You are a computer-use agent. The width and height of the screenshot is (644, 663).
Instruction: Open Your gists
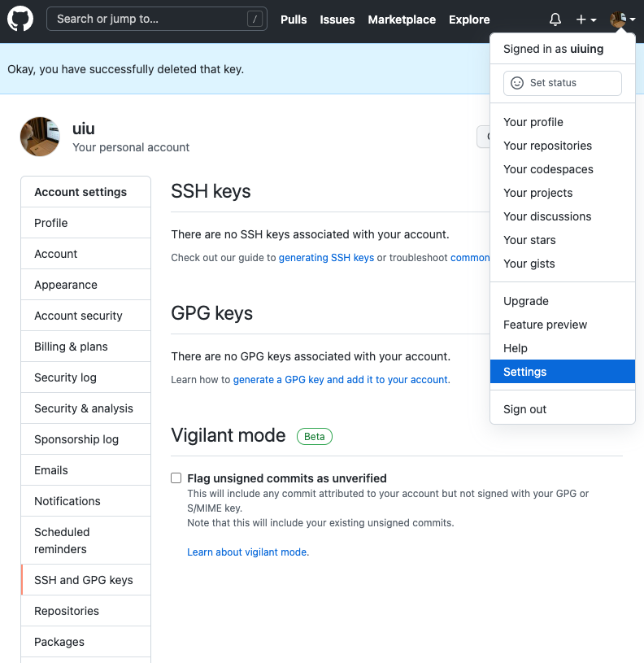coord(563,264)
